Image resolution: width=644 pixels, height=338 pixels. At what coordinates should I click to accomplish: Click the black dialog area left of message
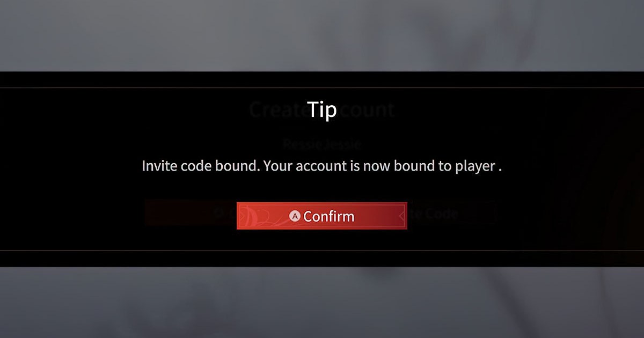[x=70, y=166]
